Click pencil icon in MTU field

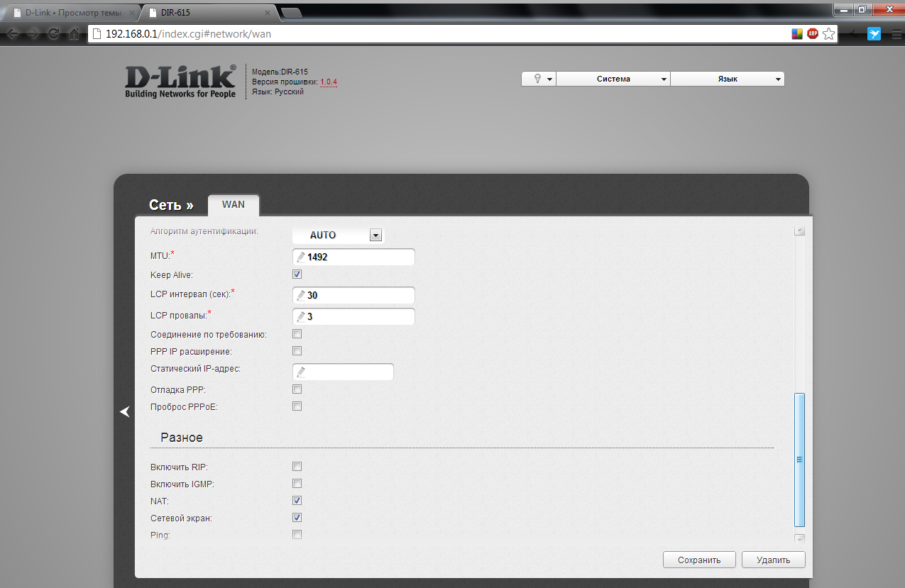coord(302,257)
